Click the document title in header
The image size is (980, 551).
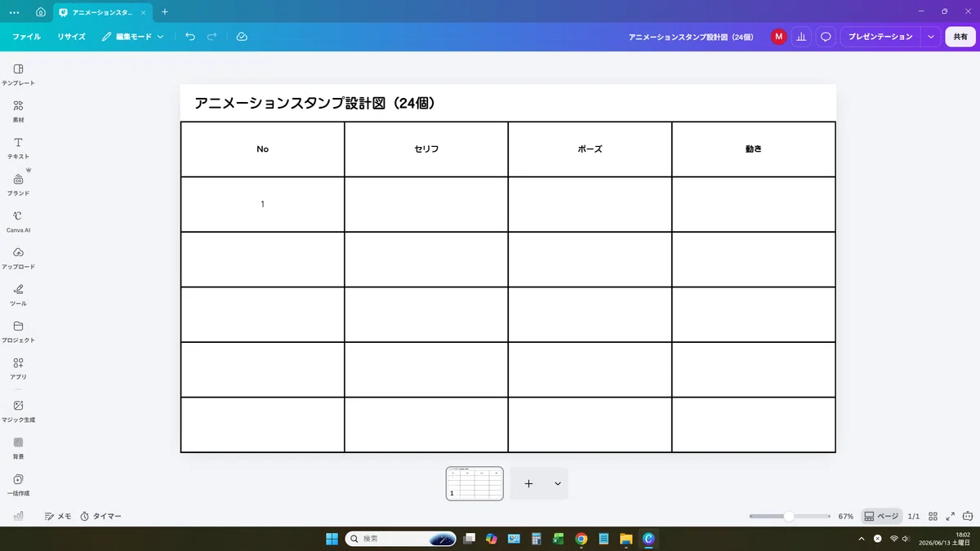point(691,37)
